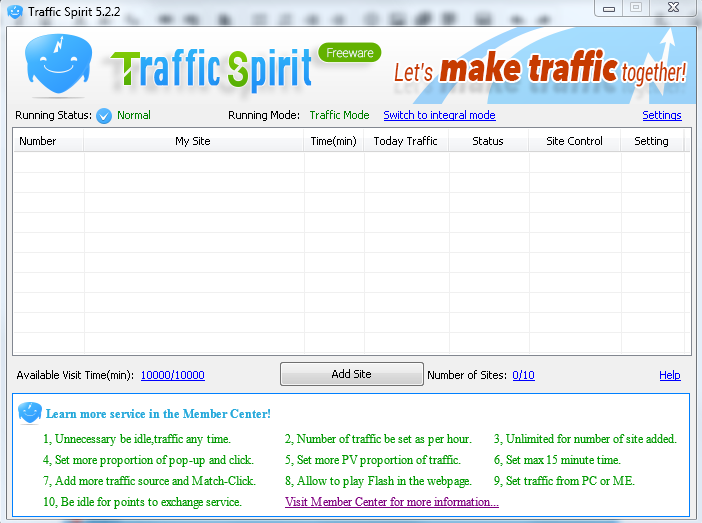
Task: Click the 'Traffic Mode' text
Action: pyautogui.click(x=339, y=115)
